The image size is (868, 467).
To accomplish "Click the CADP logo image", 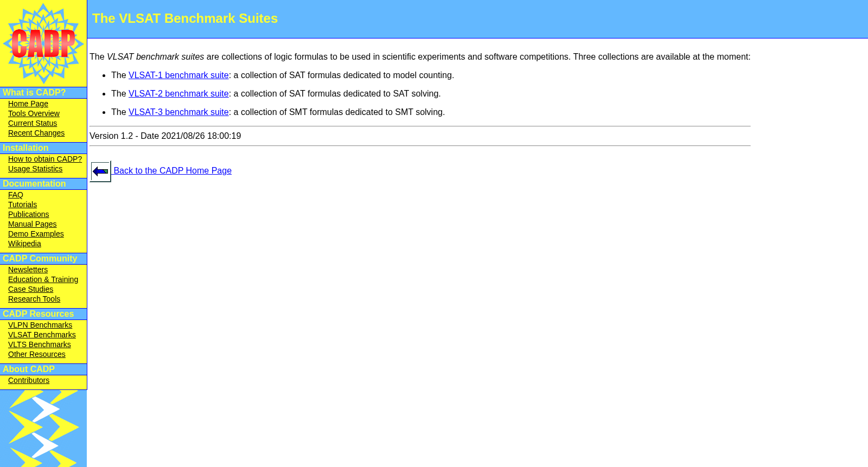I will tap(43, 43).
